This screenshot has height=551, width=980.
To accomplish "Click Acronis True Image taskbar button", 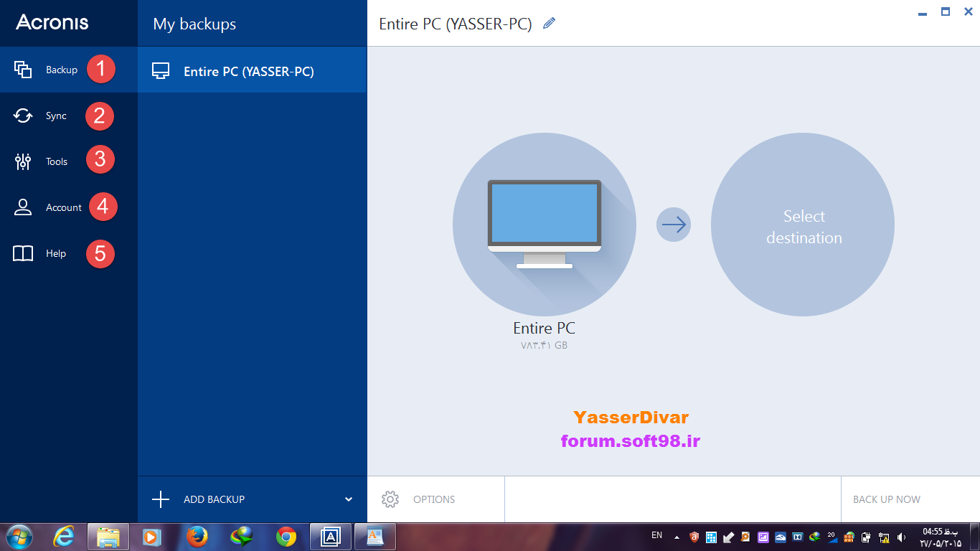I will (x=331, y=537).
